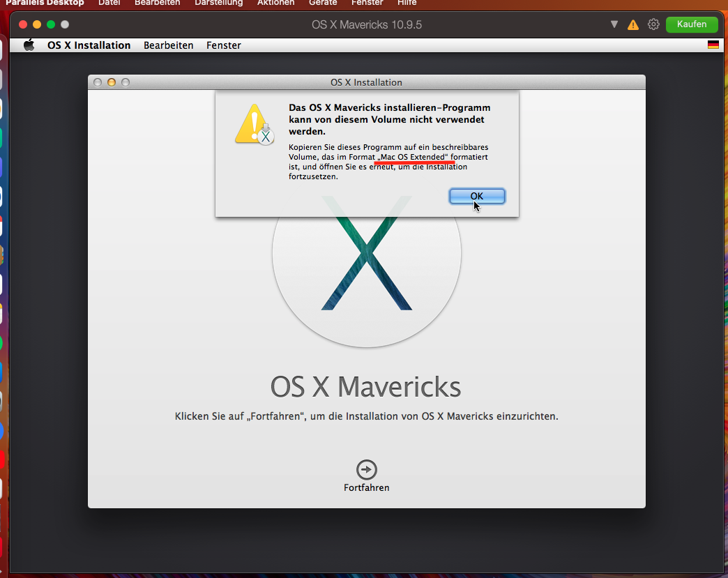Click the OS X Mavericks X logo
This screenshot has width=728, height=578.
click(x=366, y=253)
